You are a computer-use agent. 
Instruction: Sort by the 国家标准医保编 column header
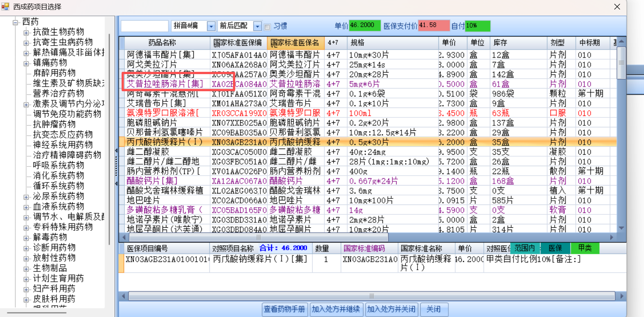(x=239, y=43)
